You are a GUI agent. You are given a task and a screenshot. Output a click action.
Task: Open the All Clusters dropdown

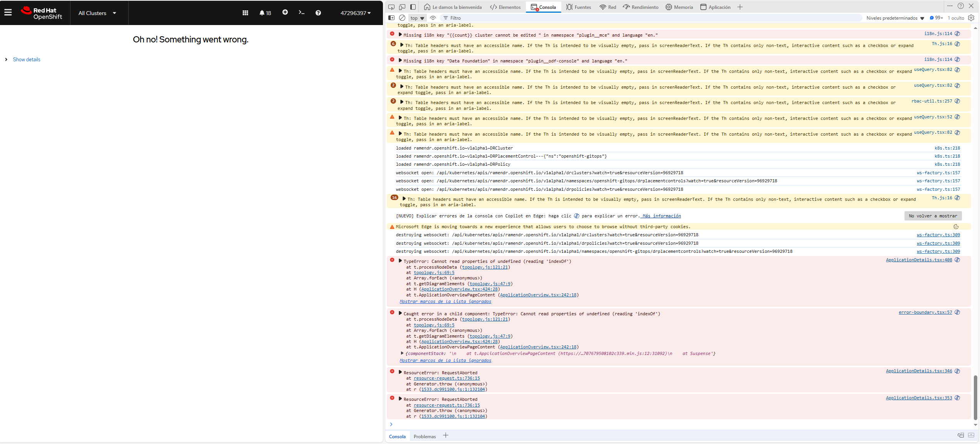click(x=97, y=13)
